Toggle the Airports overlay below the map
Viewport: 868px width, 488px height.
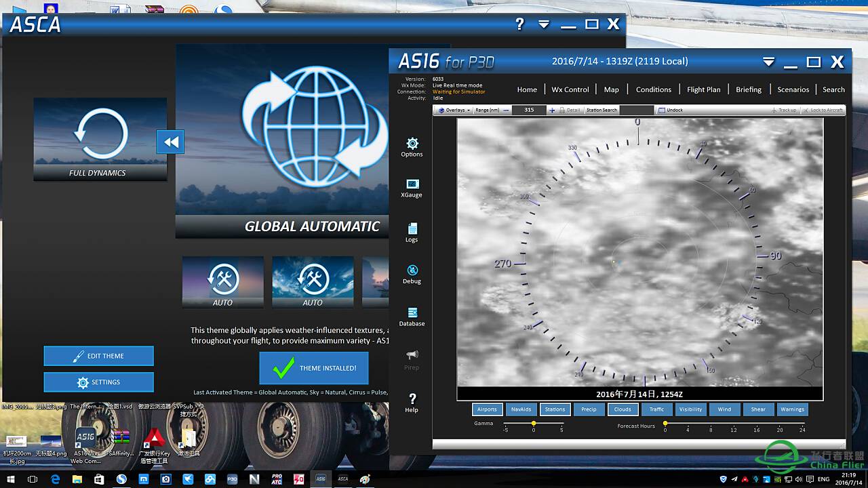pos(487,409)
